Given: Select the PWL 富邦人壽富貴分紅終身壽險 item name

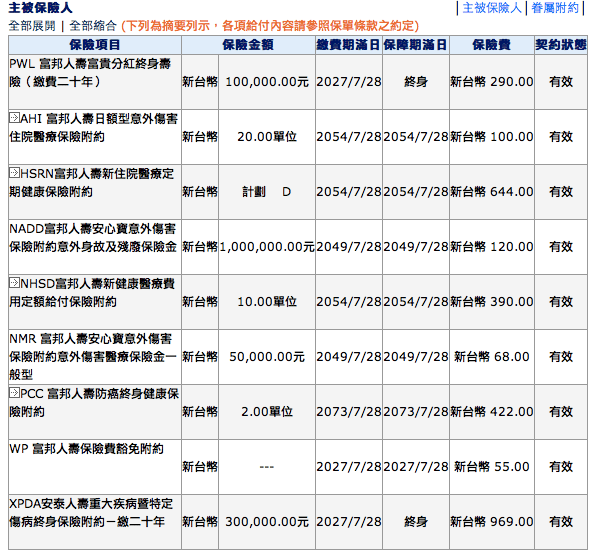Looking at the screenshot, I should pyautogui.click(x=90, y=72).
